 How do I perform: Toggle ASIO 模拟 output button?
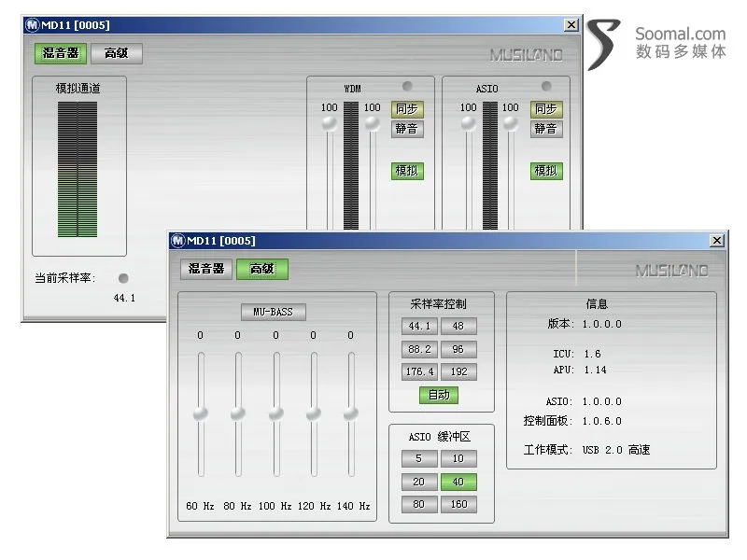[546, 171]
